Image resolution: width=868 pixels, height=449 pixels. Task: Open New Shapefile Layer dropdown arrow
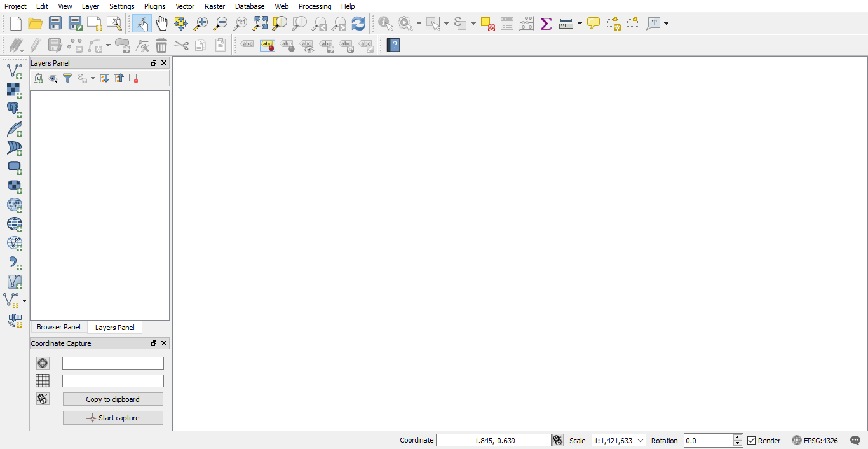tap(24, 301)
